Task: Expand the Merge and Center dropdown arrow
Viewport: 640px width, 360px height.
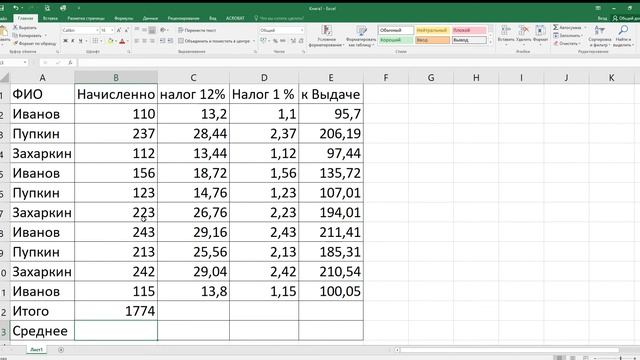Action: pos(254,41)
